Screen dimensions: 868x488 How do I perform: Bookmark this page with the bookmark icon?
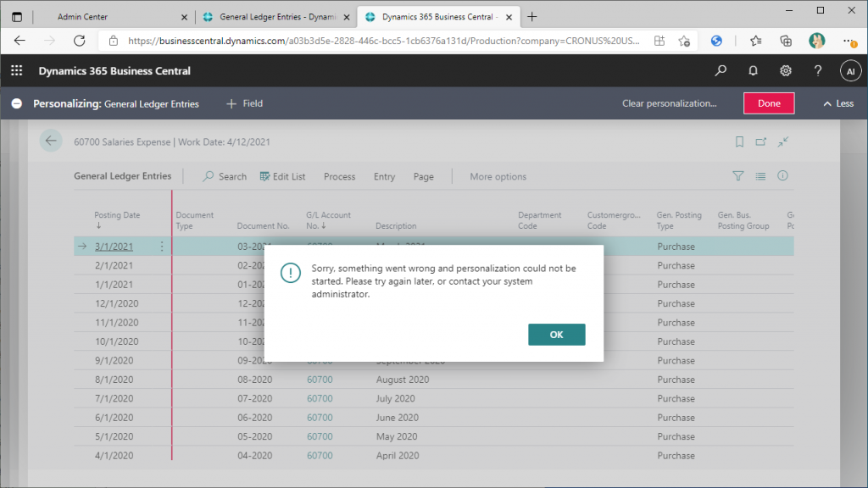739,141
